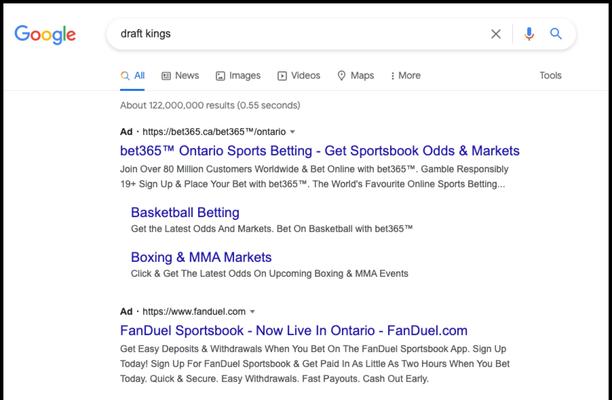Switch to the Maps tab
Image resolution: width=612 pixels, height=400 pixels.
(356, 76)
